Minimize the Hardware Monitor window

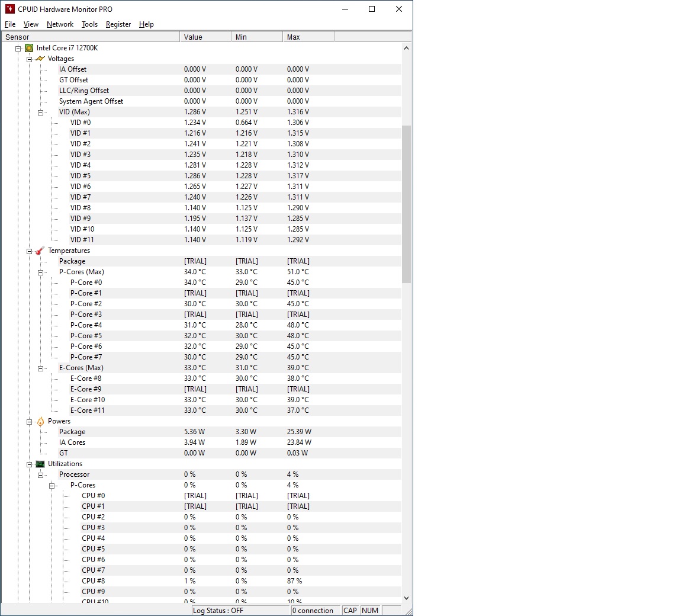pos(345,9)
